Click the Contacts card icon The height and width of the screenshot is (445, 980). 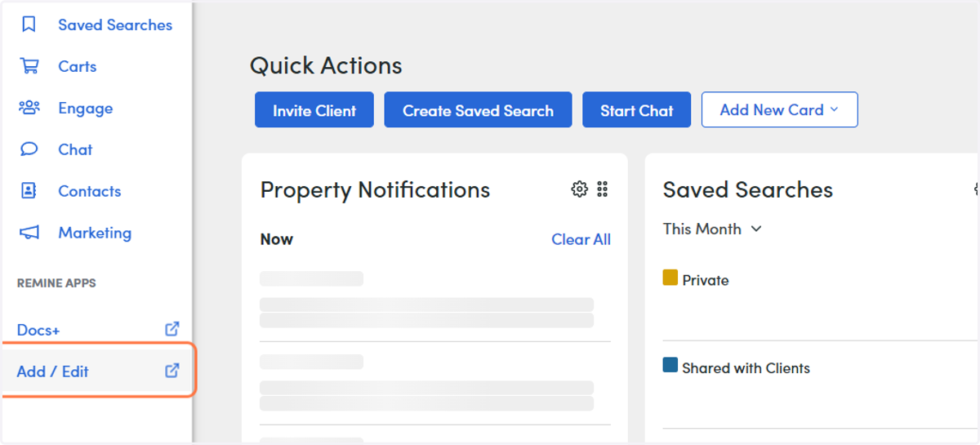[x=29, y=191]
